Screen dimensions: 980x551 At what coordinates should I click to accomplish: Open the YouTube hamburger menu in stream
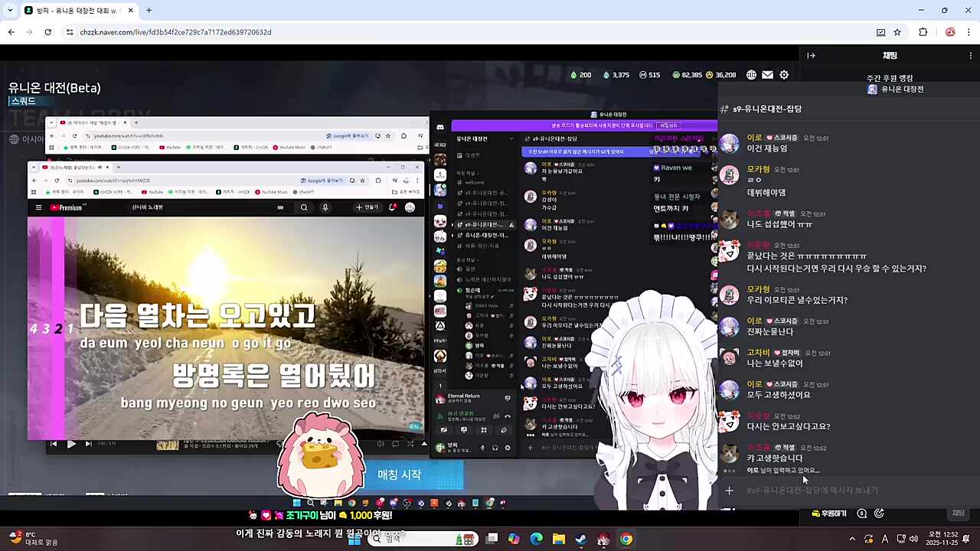tap(39, 207)
